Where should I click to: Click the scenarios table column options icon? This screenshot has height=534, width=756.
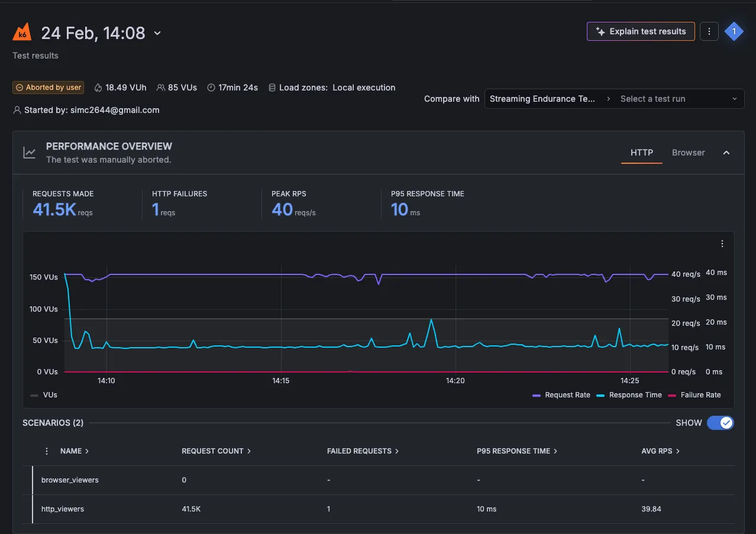(x=47, y=451)
